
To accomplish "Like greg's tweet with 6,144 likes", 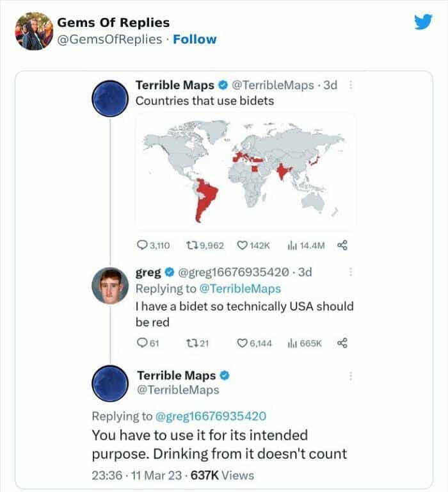I will pyautogui.click(x=243, y=343).
